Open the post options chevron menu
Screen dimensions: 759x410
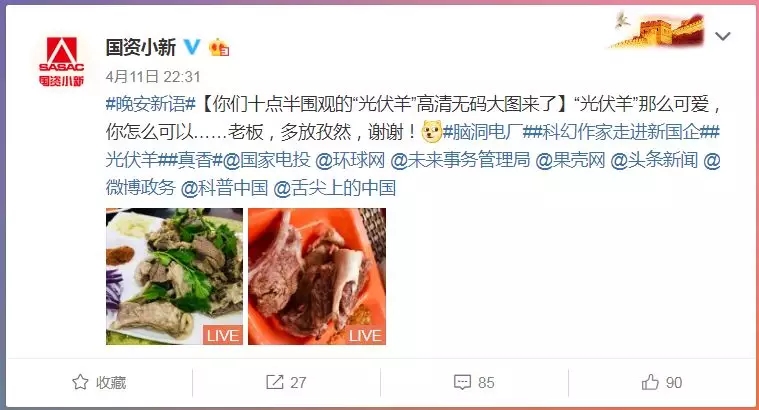point(722,36)
